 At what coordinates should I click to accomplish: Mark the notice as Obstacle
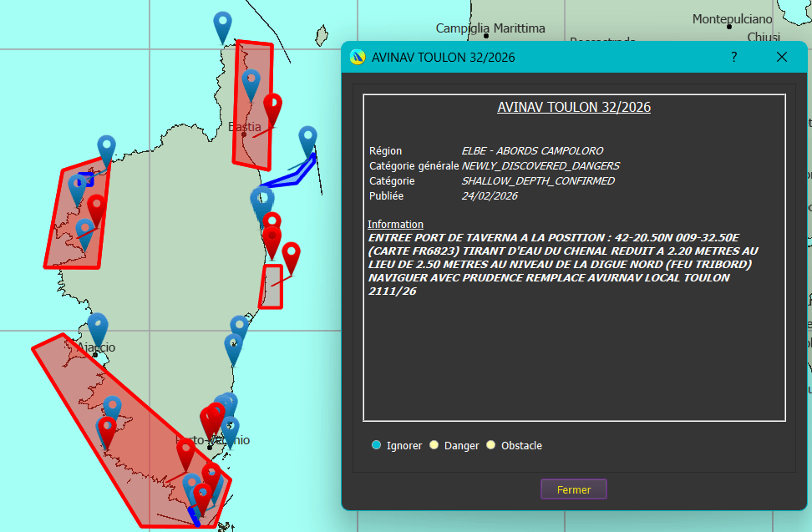click(491, 445)
